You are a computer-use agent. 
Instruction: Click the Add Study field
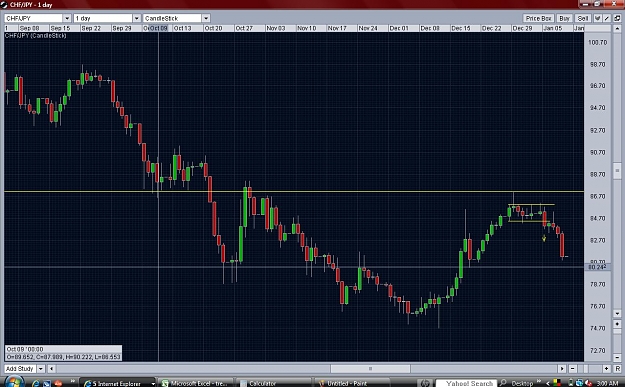(20, 369)
